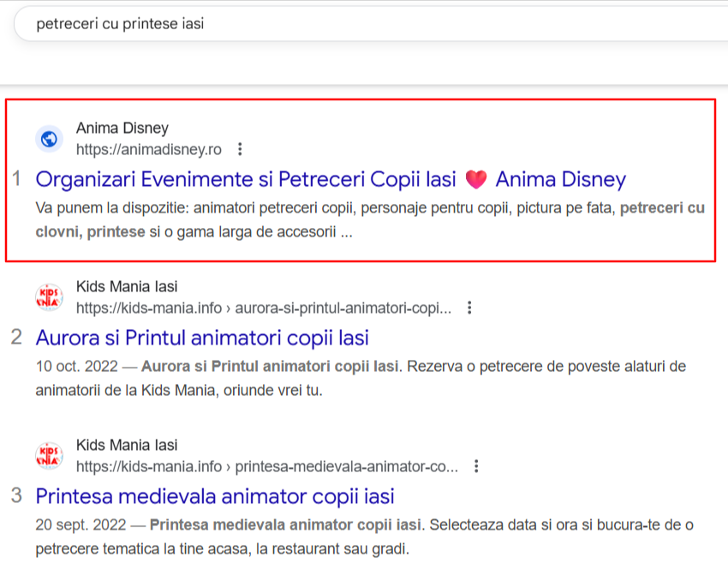The image size is (728, 581).
Task: Click the kids-mania.info aurora-si-printul URL text
Action: tap(263, 308)
